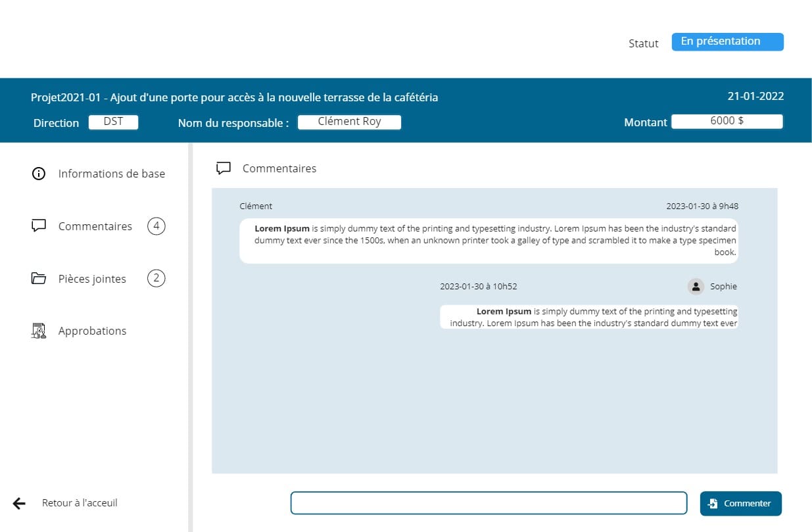The width and height of the screenshot is (812, 532).
Task: Click the Direction field showing DST
Action: [x=113, y=122]
